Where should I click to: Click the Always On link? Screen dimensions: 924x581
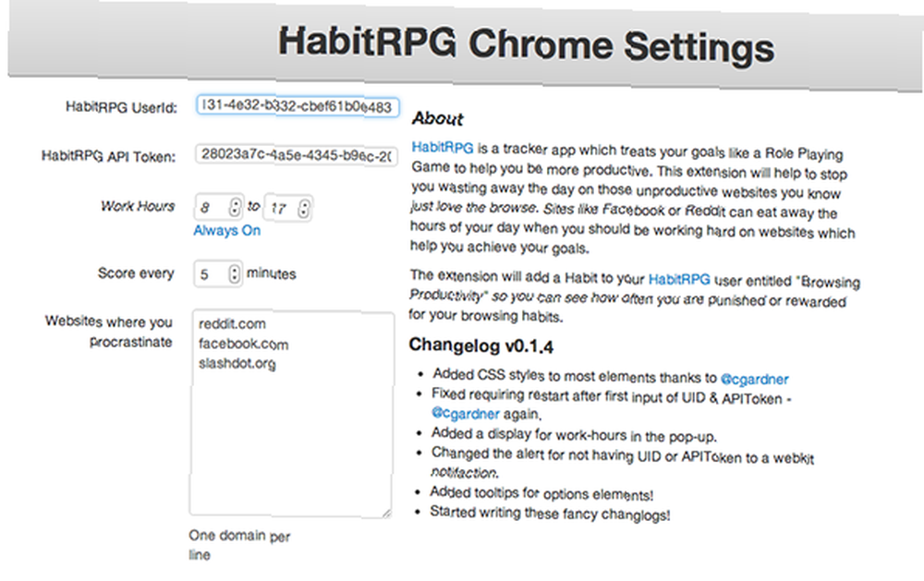pyautogui.click(x=227, y=230)
